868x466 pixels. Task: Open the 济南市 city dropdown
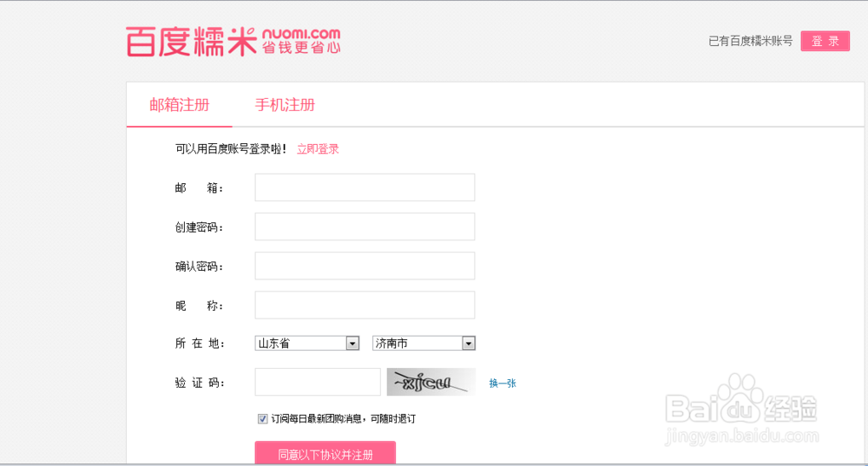pos(424,343)
